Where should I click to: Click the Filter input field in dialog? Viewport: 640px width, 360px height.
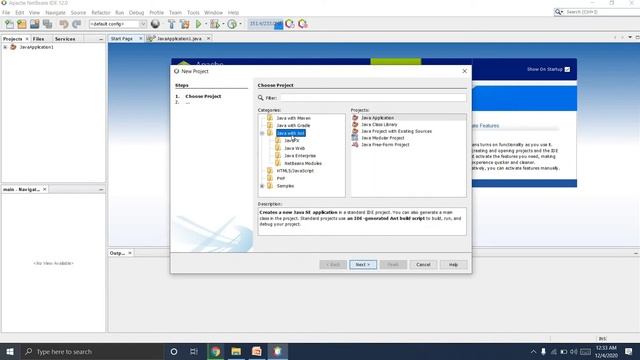(x=373, y=98)
